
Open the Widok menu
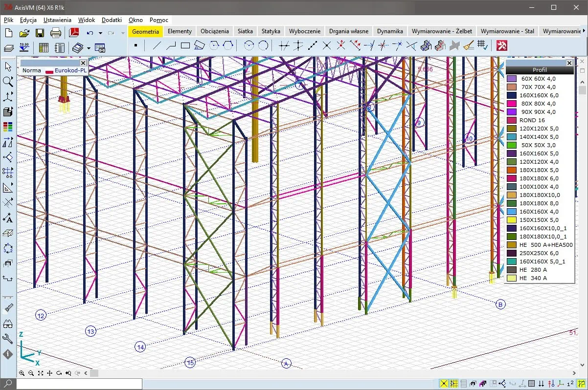(x=87, y=20)
